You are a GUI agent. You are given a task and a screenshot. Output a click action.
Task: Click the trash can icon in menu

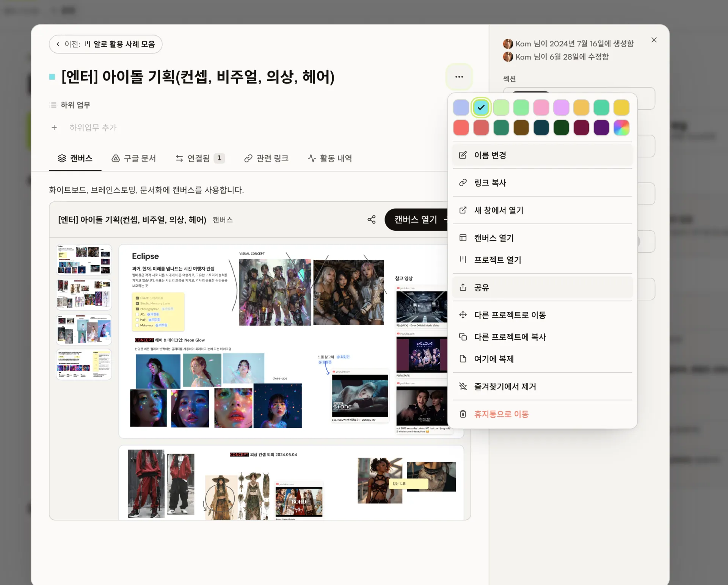463,414
